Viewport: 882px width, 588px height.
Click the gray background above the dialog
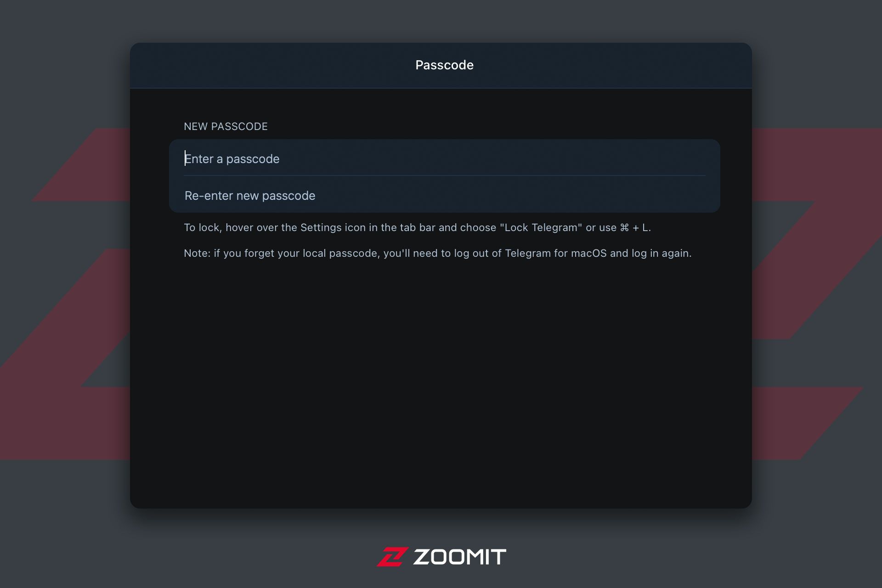point(441,21)
